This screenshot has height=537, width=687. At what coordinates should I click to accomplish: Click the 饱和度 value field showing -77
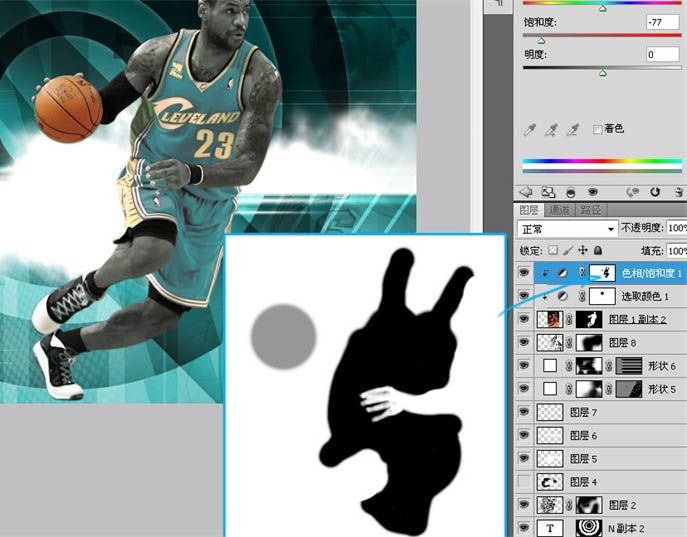[662, 22]
